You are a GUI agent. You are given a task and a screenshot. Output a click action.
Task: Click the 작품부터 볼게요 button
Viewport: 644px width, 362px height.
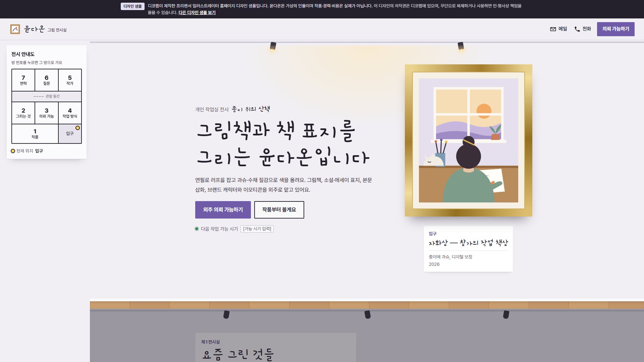point(279,210)
